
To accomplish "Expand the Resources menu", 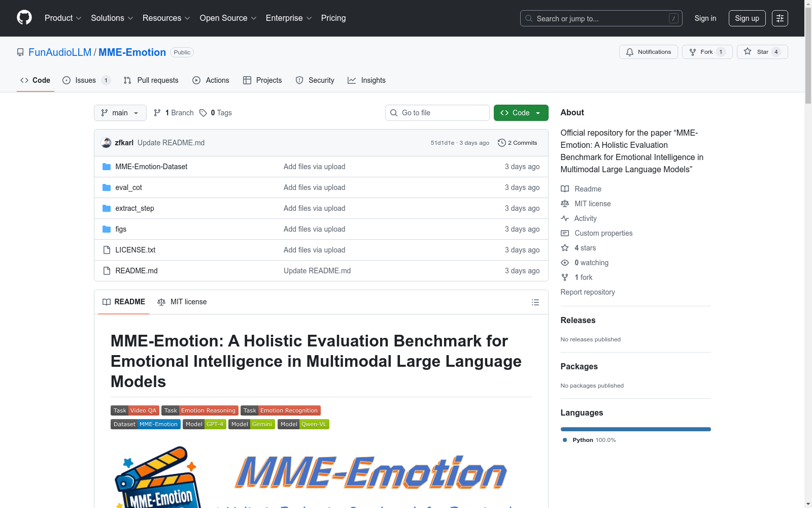I will (x=166, y=18).
